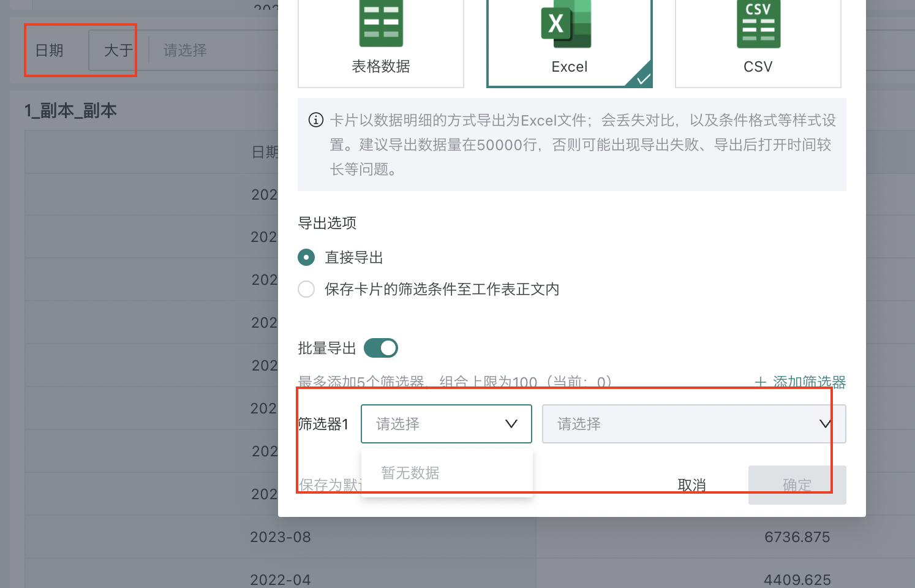Select the 直接导出 radio option
This screenshot has height=588, width=915.
[x=306, y=257]
